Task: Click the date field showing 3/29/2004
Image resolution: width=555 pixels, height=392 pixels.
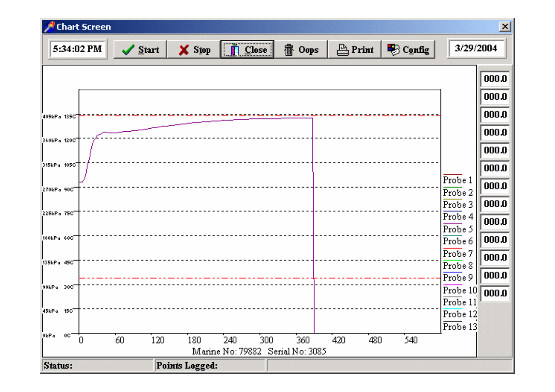Action: tap(476, 48)
